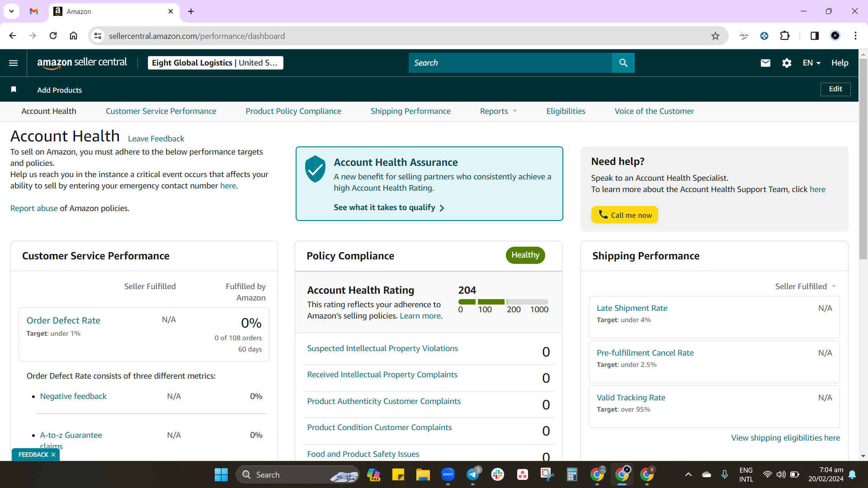Open the browser extensions puzzle icon
868x488 pixels.
click(785, 36)
